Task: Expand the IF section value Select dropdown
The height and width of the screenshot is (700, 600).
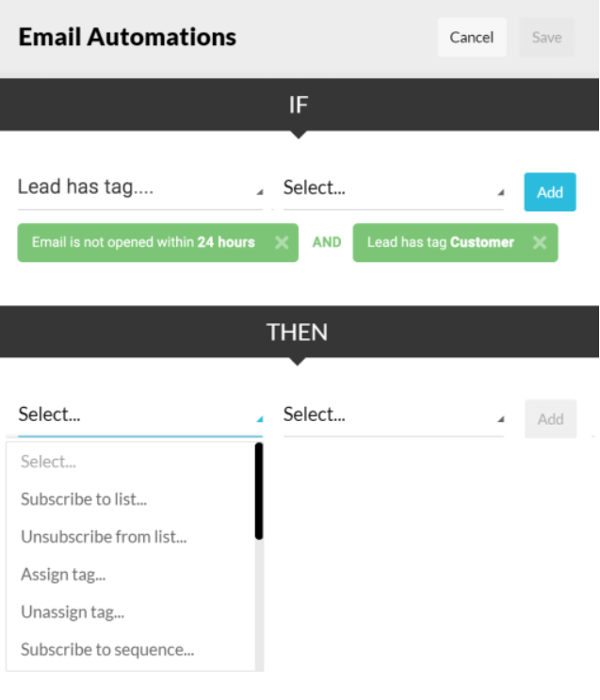Action: tap(394, 188)
